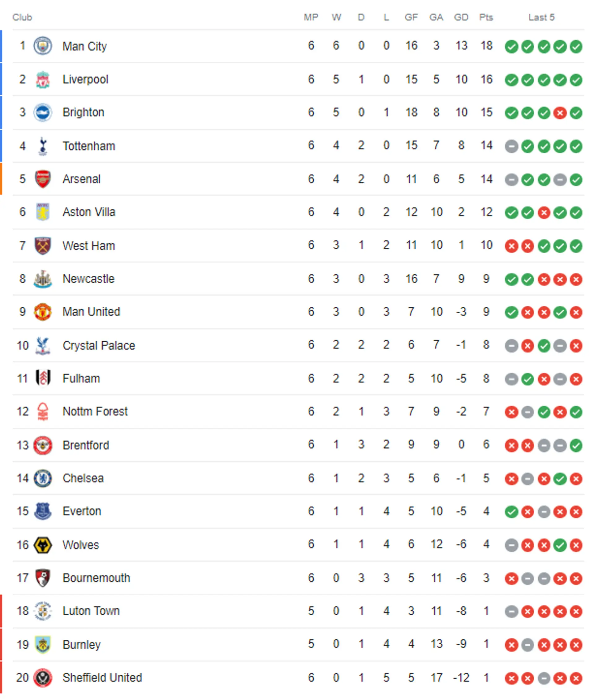
Task: Click Everton's green win icon in Last 5
Action: (x=511, y=512)
